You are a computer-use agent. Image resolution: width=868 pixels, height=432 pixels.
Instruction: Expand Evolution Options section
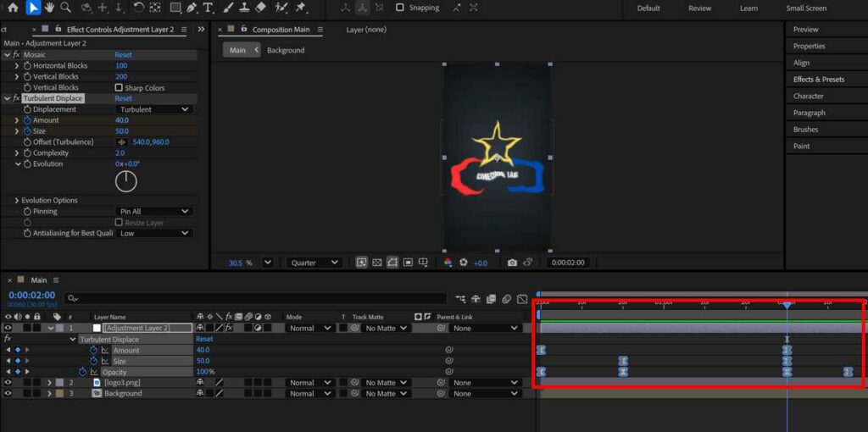pyautogui.click(x=17, y=200)
